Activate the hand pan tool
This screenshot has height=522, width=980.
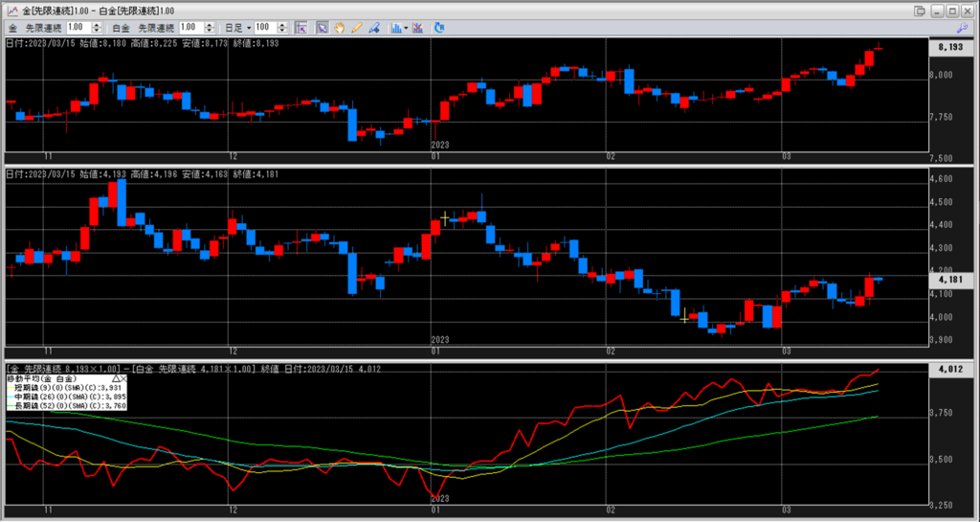tap(339, 28)
